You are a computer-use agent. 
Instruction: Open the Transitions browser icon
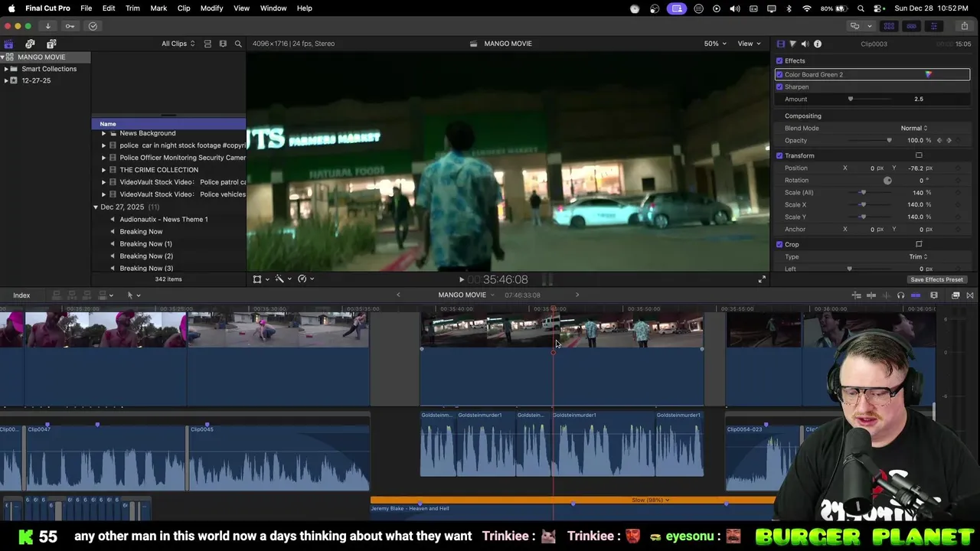(x=970, y=295)
